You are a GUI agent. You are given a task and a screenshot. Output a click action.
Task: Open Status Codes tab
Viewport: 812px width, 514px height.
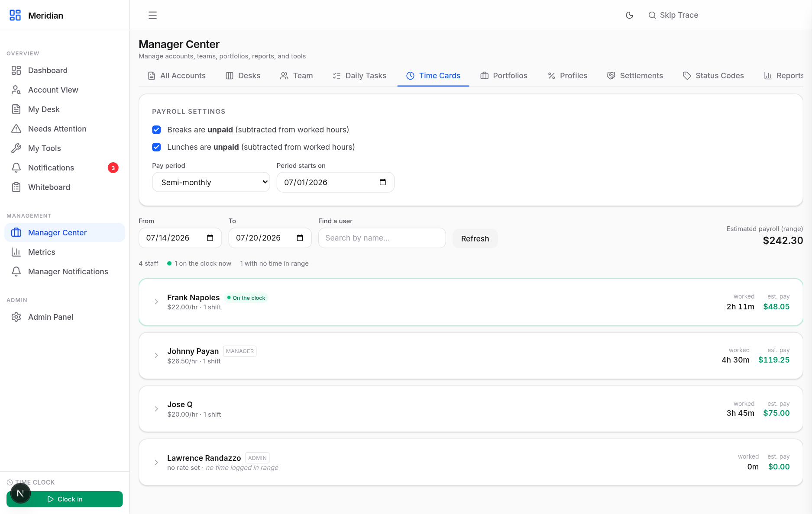click(713, 76)
